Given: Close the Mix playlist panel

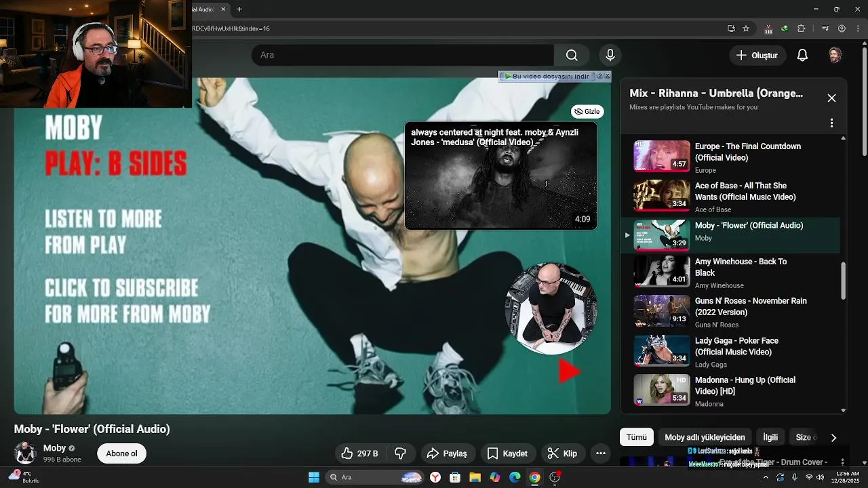Looking at the screenshot, I should 831,98.
